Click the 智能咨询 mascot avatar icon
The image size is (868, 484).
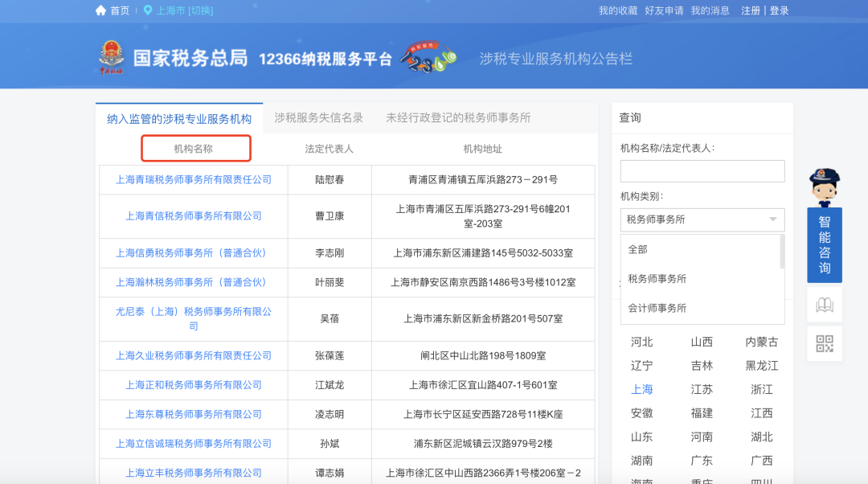825,188
